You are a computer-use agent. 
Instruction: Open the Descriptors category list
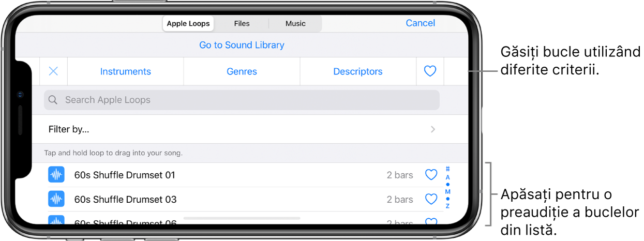click(x=358, y=71)
